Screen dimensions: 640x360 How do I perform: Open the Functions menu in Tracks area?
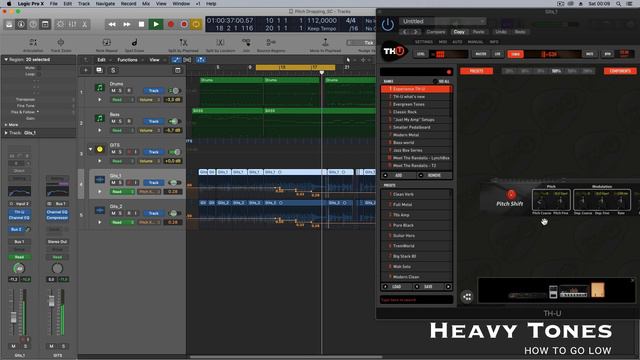(x=127, y=60)
